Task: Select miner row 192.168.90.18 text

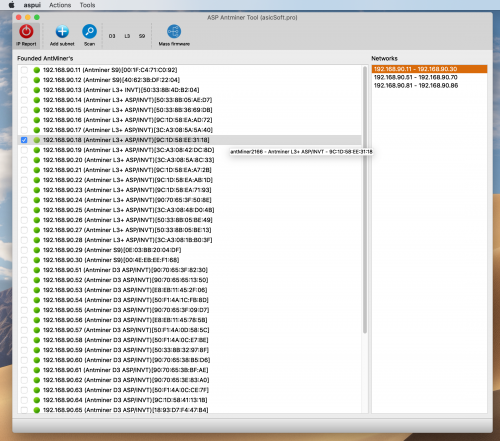Action: 126,140
